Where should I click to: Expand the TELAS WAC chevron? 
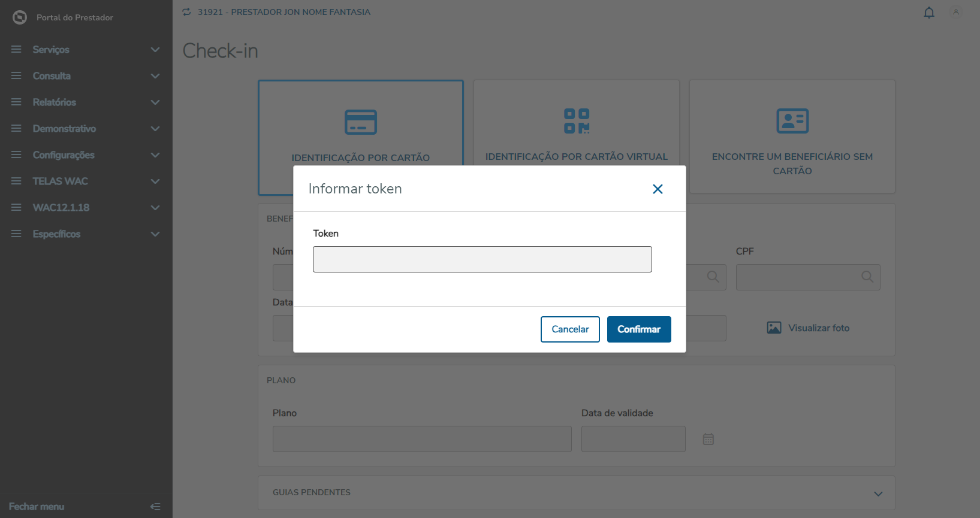[x=155, y=181]
